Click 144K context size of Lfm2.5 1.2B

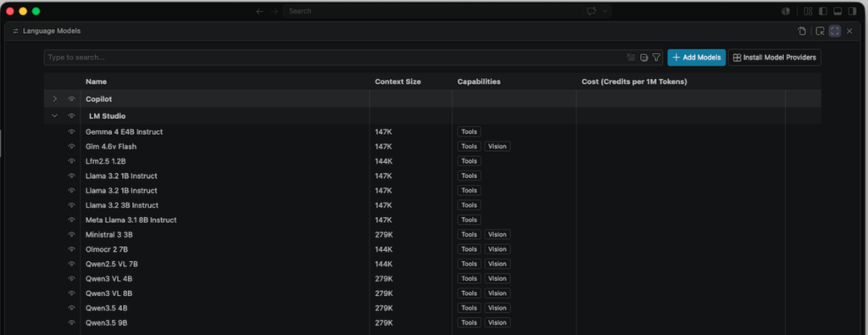(x=384, y=161)
